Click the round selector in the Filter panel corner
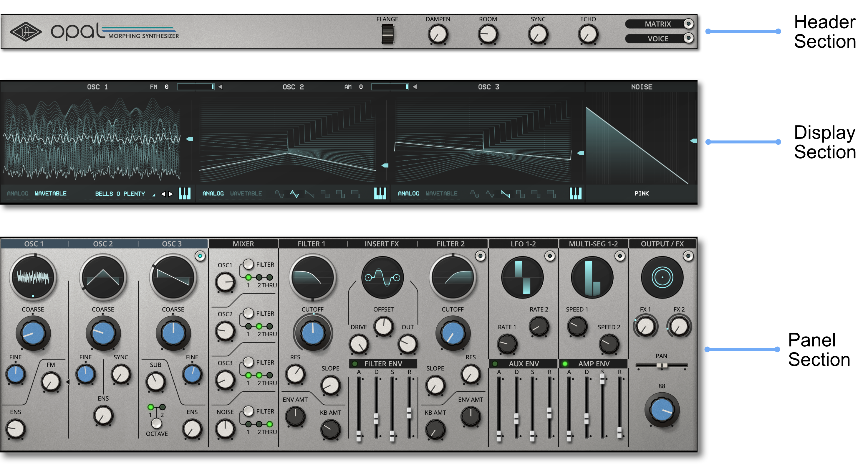 481,256
